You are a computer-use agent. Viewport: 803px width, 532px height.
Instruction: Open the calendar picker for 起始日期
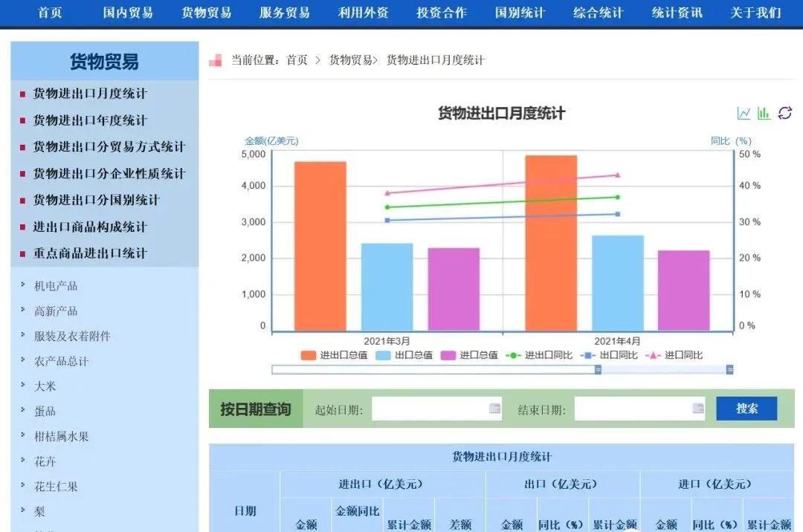click(x=492, y=408)
